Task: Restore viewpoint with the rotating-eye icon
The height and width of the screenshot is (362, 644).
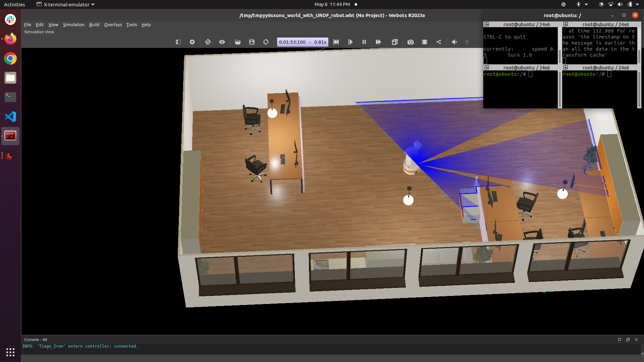Action: click(208, 42)
